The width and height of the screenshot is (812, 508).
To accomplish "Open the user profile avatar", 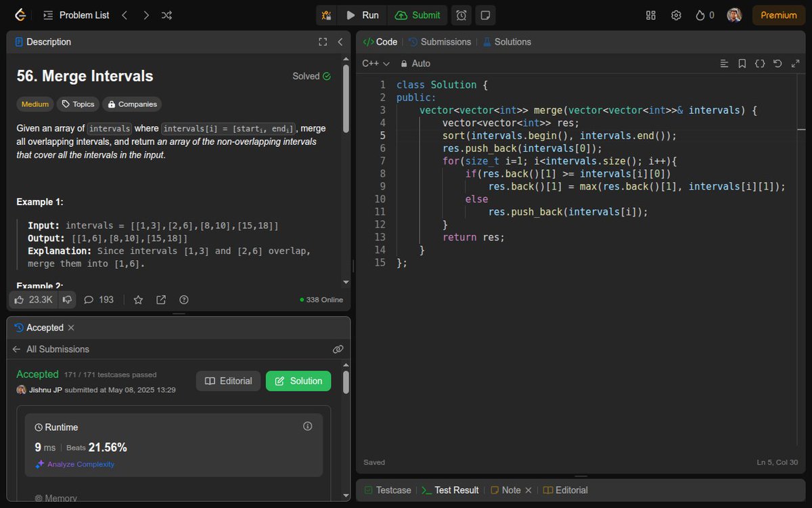I will pyautogui.click(x=734, y=15).
